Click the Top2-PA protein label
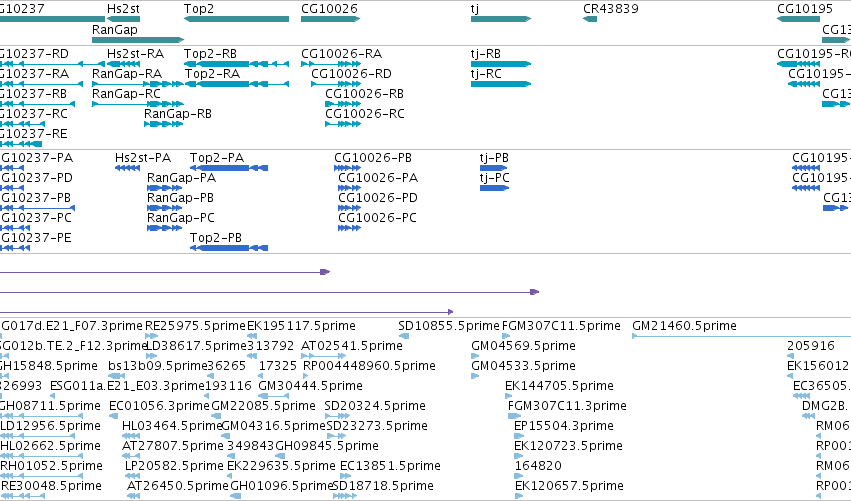The width and height of the screenshot is (851, 501). tap(217, 158)
